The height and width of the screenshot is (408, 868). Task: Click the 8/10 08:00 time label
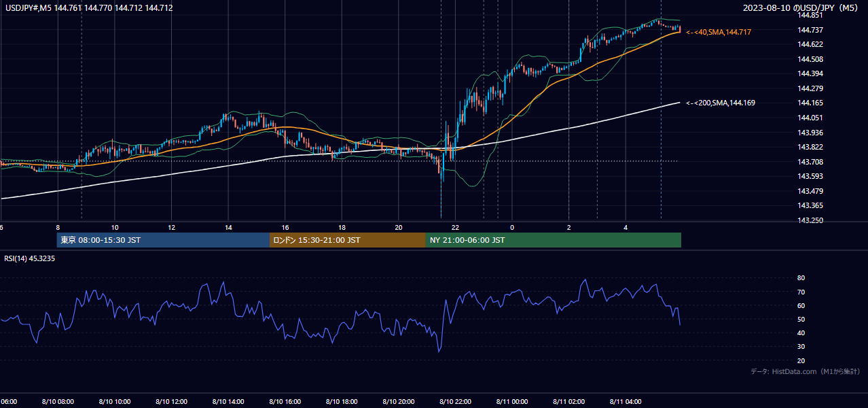pyautogui.click(x=58, y=401)
